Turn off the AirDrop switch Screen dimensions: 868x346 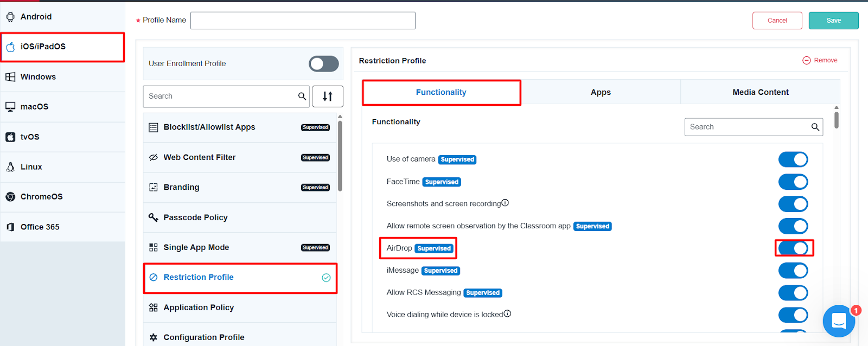click(x=793, y=248)
